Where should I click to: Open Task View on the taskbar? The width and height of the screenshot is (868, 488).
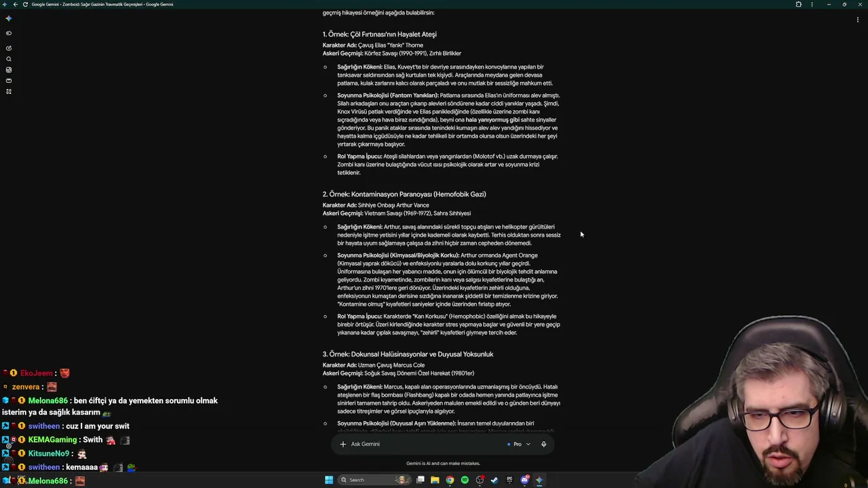[x=420, y=480]
